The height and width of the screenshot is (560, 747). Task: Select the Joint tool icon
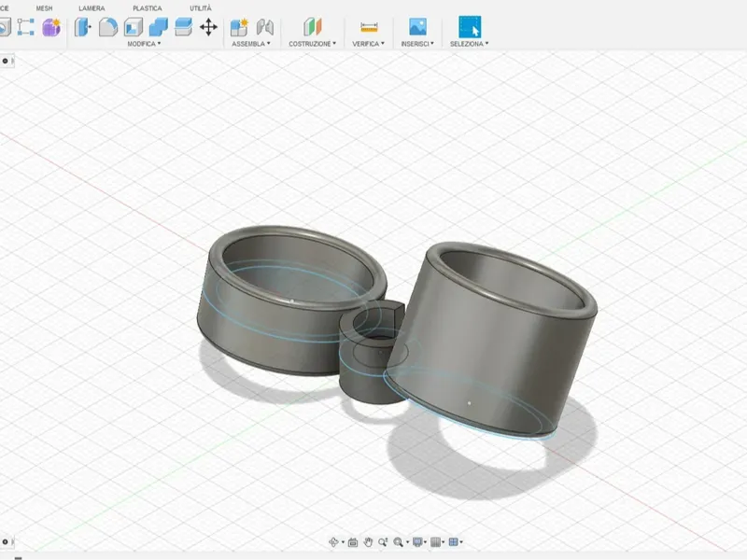point(265,27)
